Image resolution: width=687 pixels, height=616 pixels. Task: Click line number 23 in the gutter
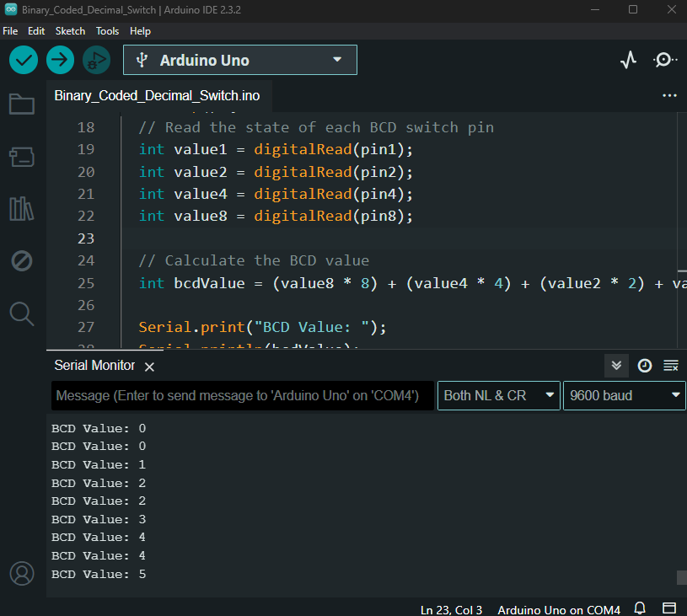(x=86, y=238)
